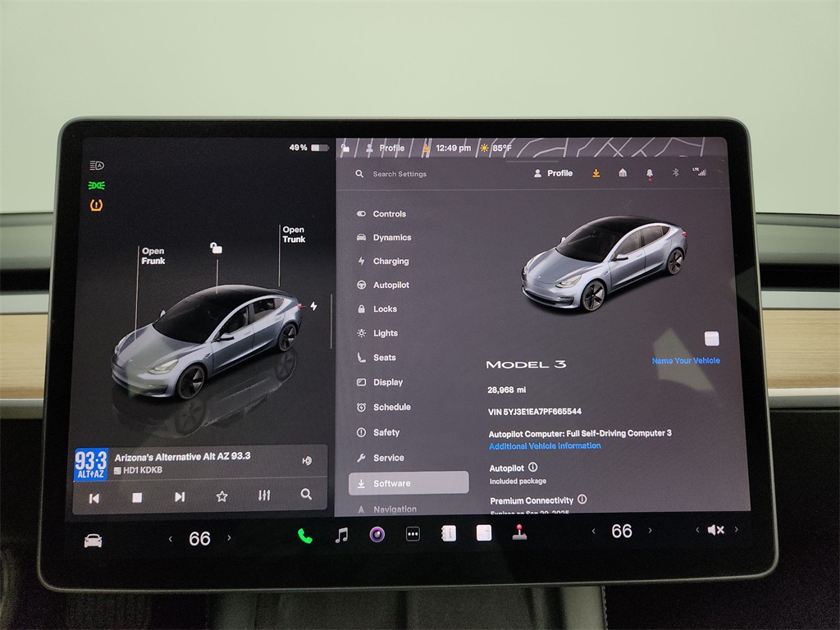Viewport: 840px width, 630px height.
Task: Open Bluetooth settings icon
Action: pyautogui.click(x=676, y=172)
